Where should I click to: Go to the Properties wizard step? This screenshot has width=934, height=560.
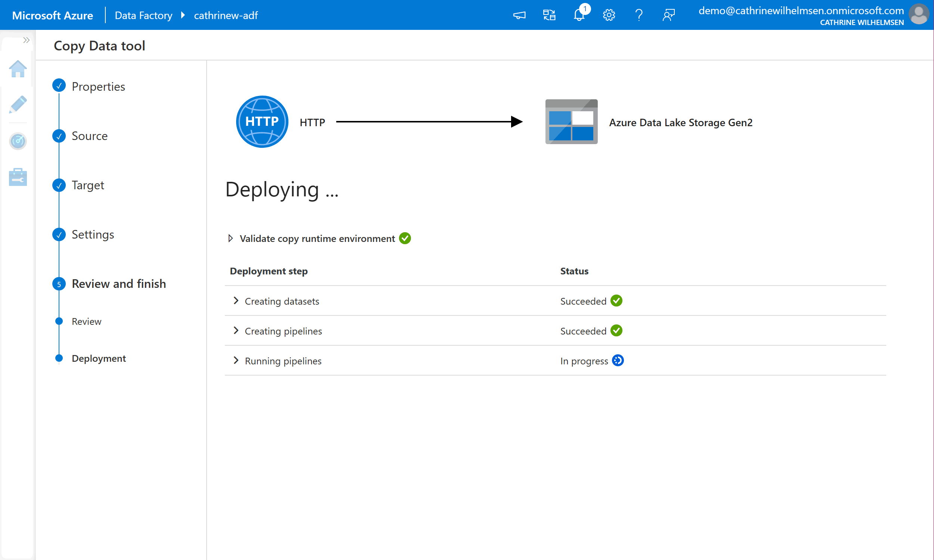tap(98, 86)
